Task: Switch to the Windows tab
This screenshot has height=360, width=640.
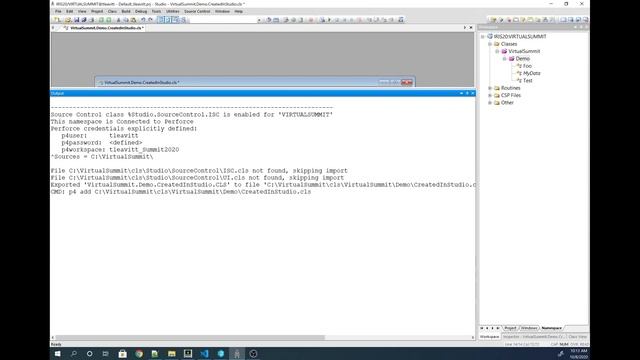Action: point(529,328)
